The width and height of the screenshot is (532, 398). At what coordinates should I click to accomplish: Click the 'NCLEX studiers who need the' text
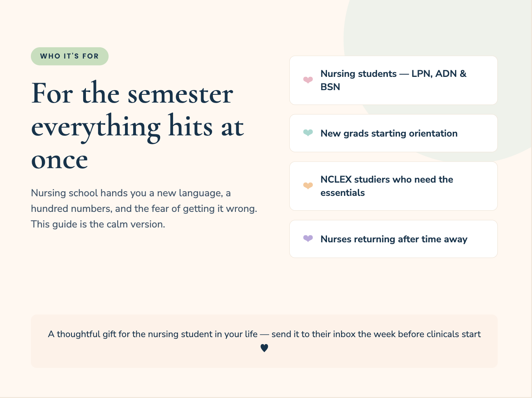point(387,179)
